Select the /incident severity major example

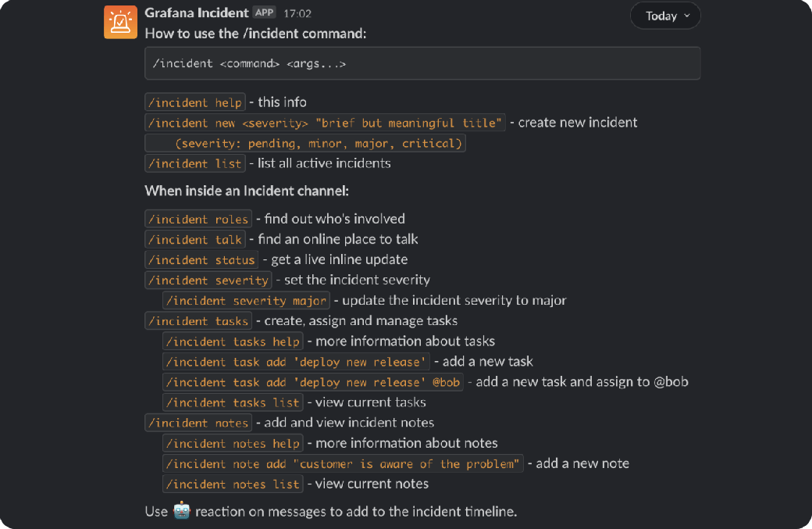click(246, 300)
